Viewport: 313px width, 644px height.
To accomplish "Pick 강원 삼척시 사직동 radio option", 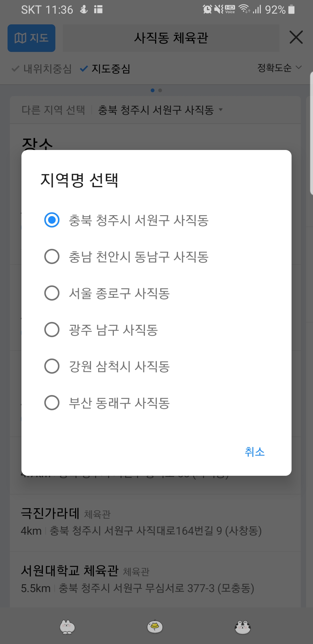I will click(x=52, y=366).
